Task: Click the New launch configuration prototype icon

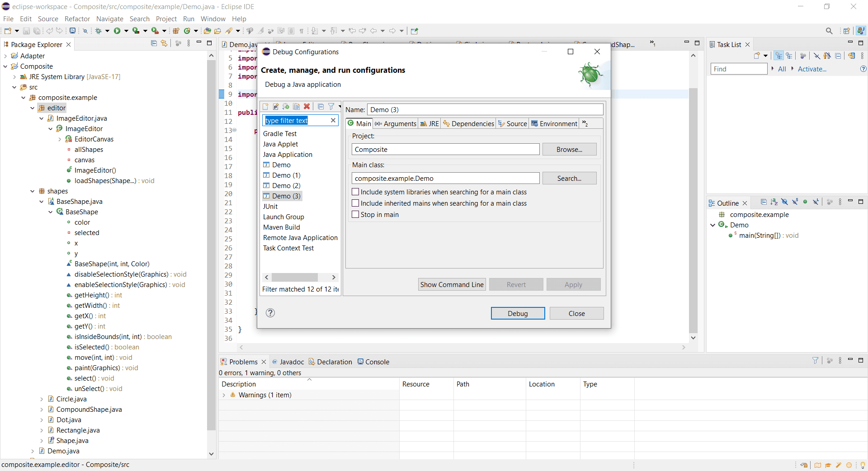Action: click(276, 107)
